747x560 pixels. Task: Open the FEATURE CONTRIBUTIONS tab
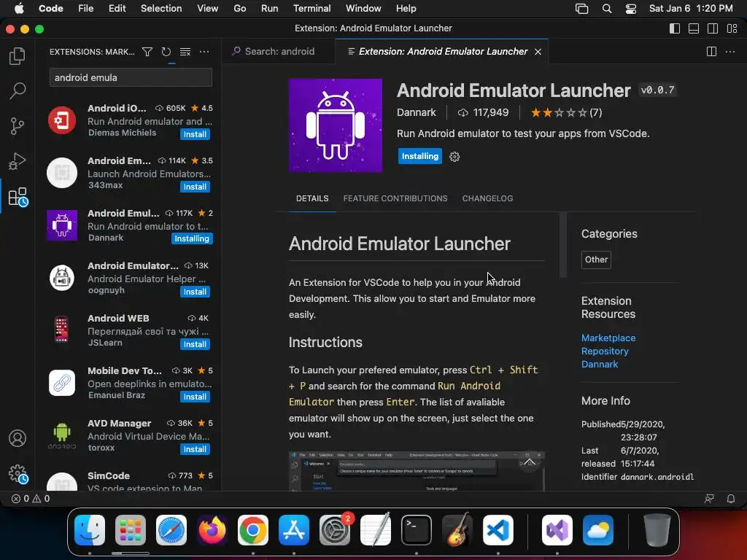point(395,198)
